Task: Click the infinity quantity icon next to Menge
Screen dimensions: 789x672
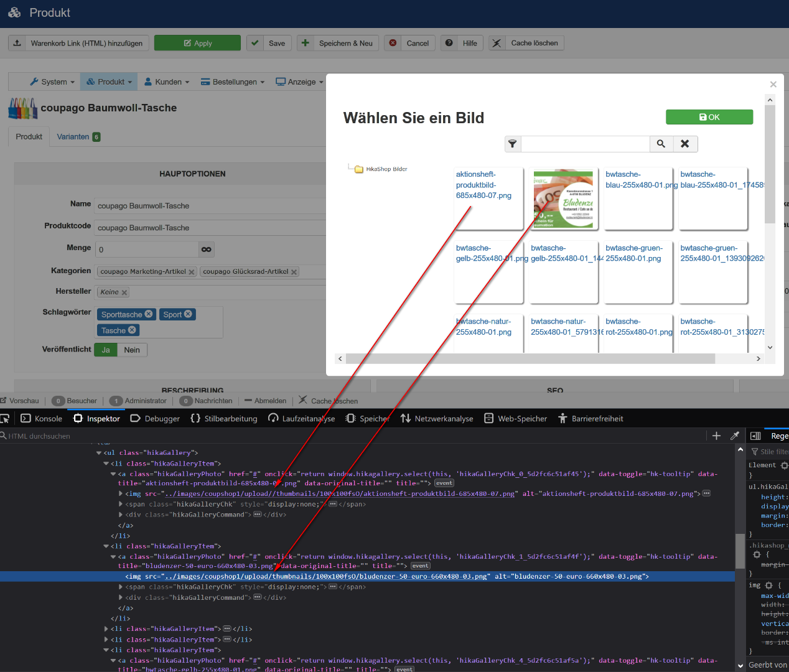Action: point(206,249)
